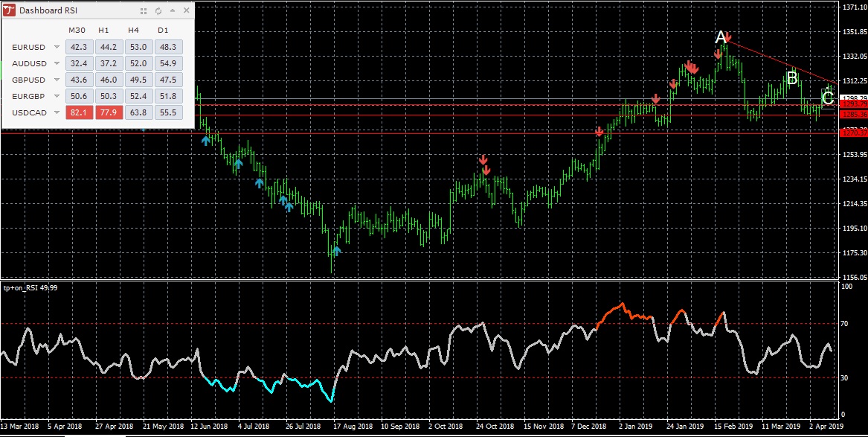Screen dimensions: 868x437
Task: Click AUDUSD M30 RSI value 32.4
Action: tap(77, 63)
